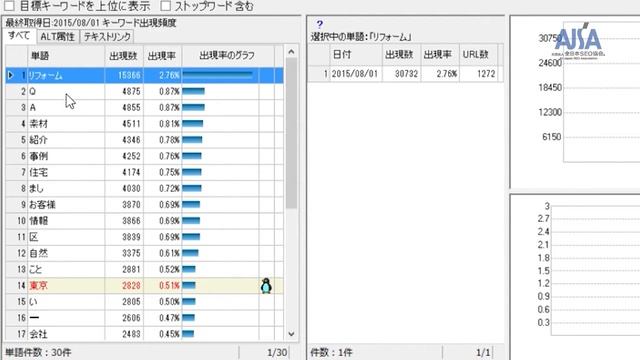
Task: Select the 情報 keyword row
Action: point(144,221)
